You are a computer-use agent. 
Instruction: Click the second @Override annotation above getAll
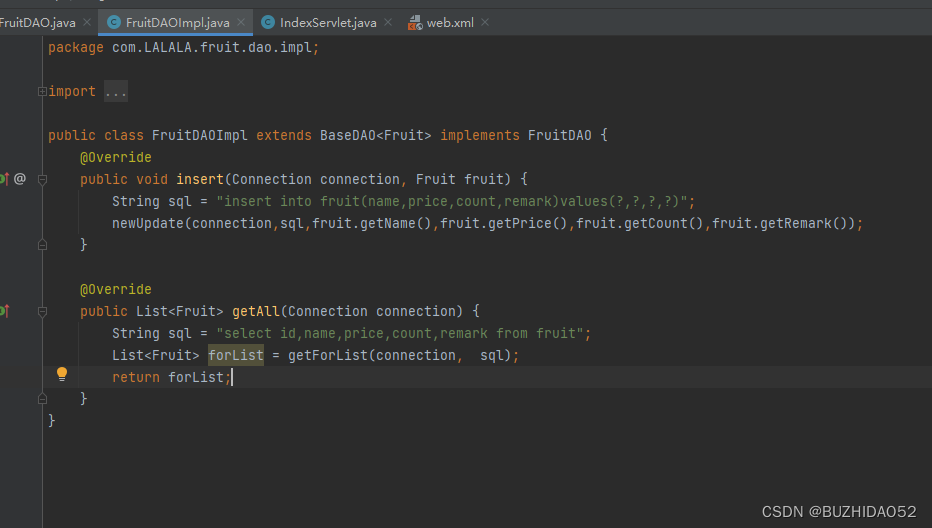[x=116, y=290]
